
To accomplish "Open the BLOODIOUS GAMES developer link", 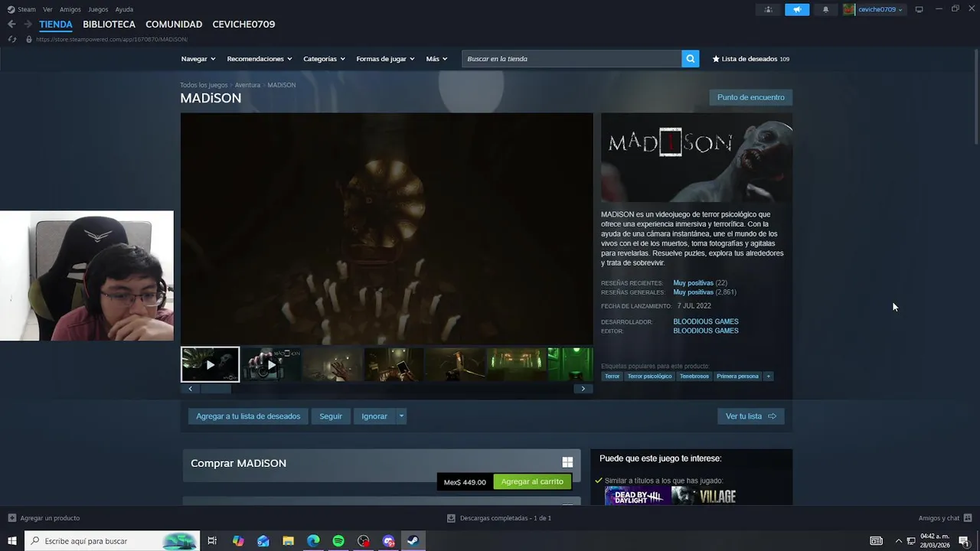I will coord(706,321).
